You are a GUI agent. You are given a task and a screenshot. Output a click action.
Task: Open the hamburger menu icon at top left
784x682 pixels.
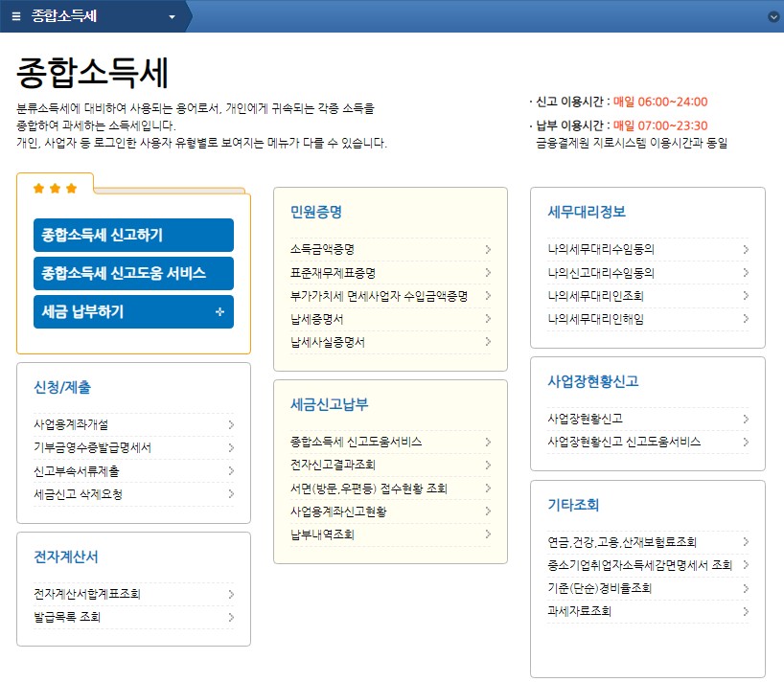point(17,16)
